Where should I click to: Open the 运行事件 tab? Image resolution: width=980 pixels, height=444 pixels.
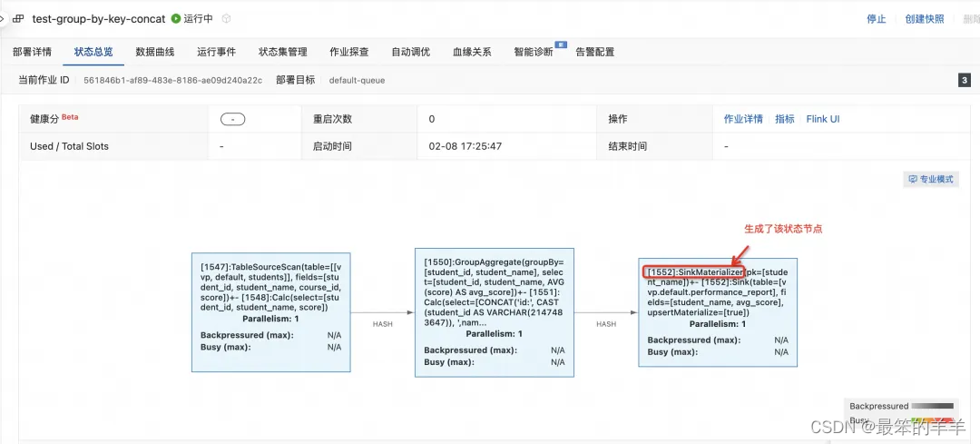coord(216,52)
